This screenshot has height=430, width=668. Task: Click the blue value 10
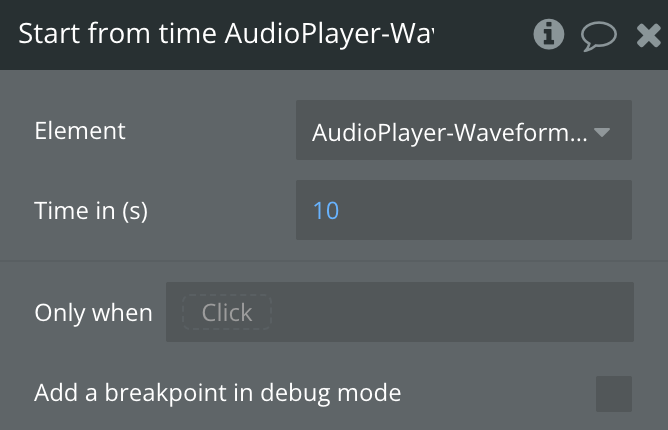click(x=326, y=211)
